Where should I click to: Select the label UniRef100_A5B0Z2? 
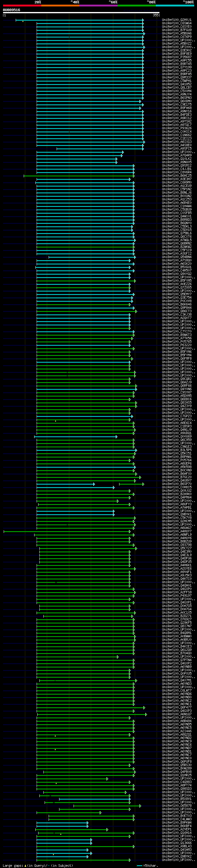[x=177, y=43]
